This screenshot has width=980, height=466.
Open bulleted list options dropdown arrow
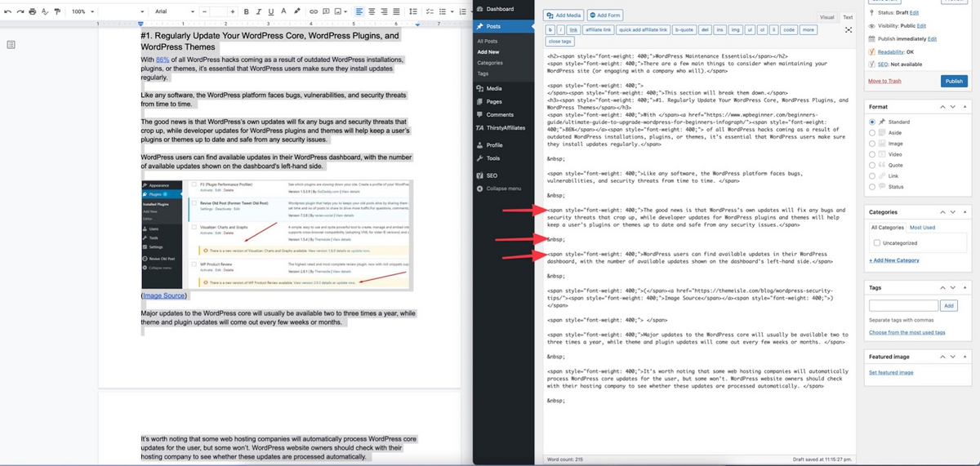(453, 11)
